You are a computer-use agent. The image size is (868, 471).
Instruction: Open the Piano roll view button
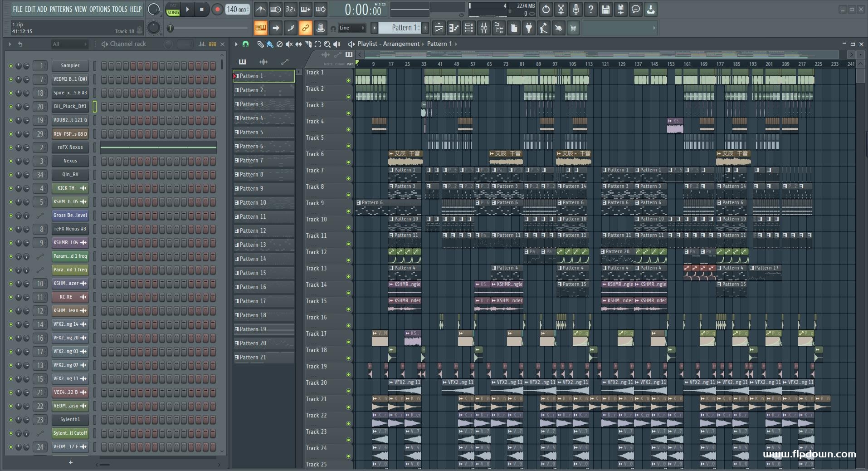pos(454,28)
